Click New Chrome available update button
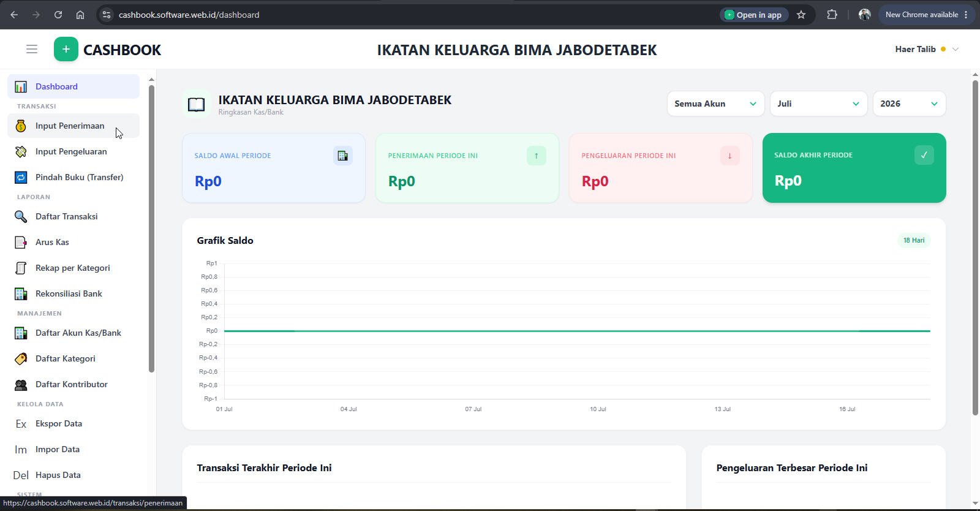This screenshot has height=511, width=980. [x=927, y=15]
